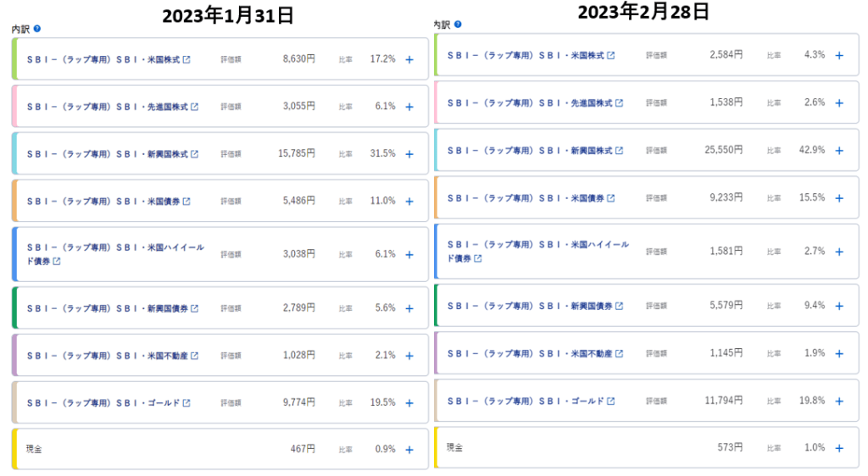Expand the ゴールド row showing 19.5%
Viewport: 868px width, 476px height.
(x=409, y=403)
